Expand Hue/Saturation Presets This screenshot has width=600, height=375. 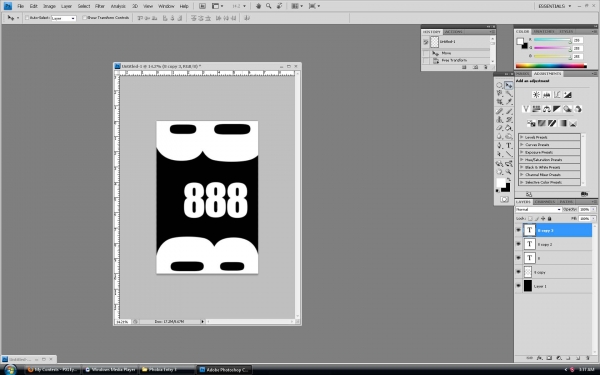click(522, 160)
